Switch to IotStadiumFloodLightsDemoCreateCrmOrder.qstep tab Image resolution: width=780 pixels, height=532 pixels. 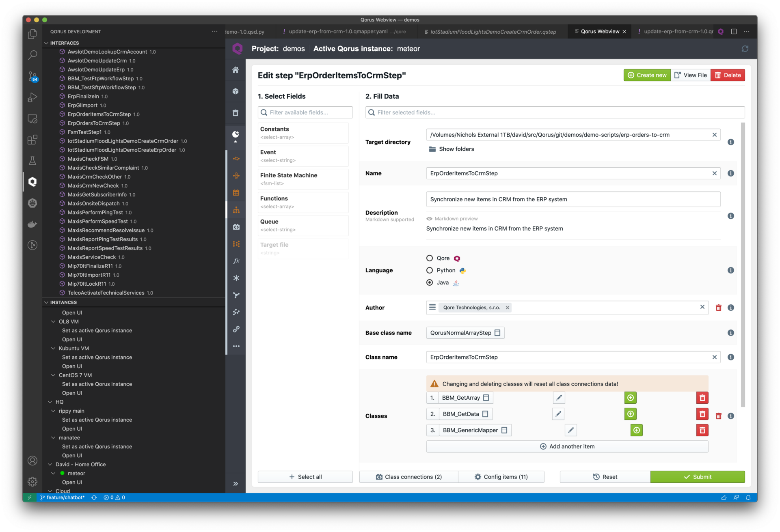(493, 32)
